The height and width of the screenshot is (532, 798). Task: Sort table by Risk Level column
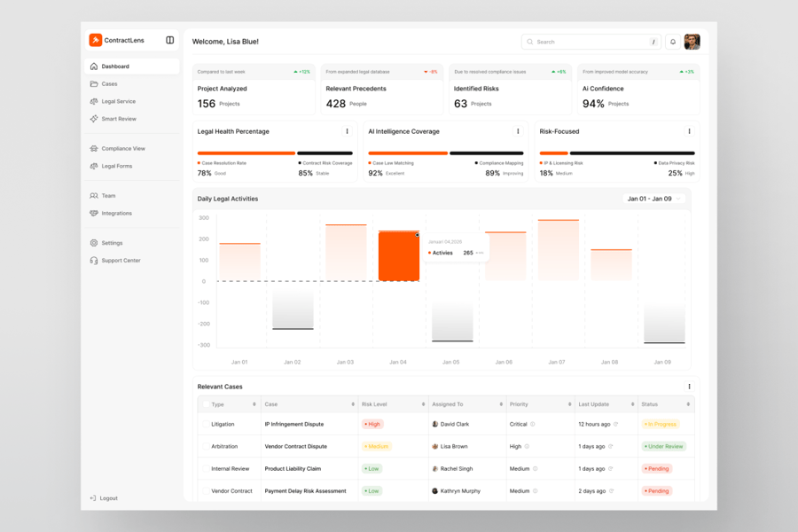(423, 404)
